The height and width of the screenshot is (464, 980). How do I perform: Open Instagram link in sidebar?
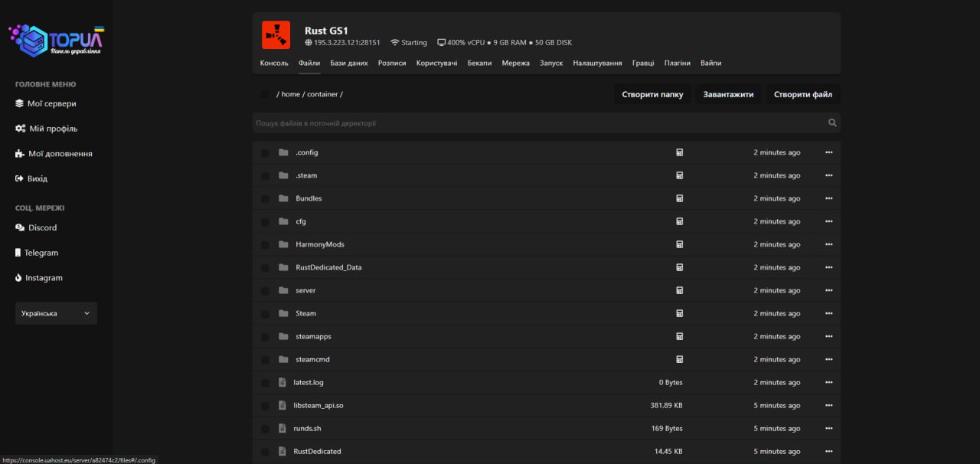pyautogui.click(x=44, y=278)
